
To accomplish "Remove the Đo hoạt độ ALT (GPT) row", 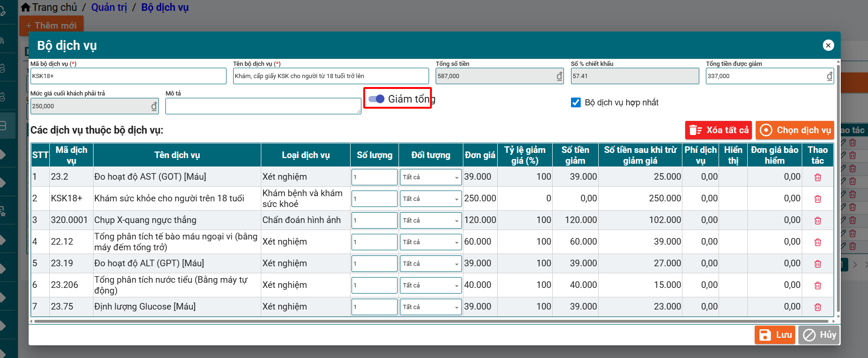I will pos(818,264).
